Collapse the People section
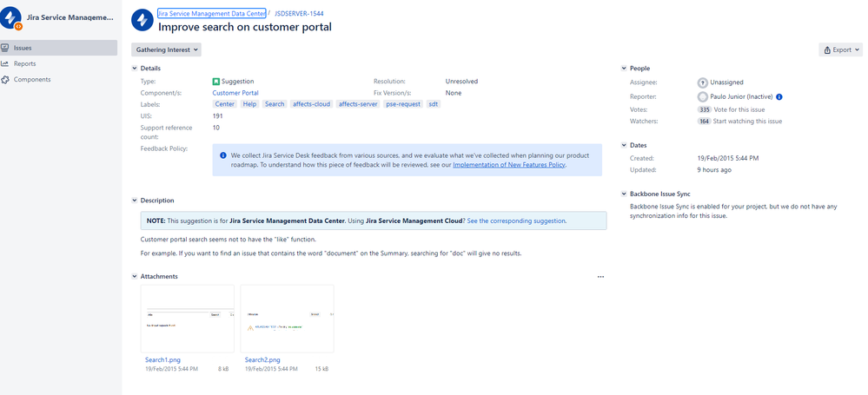 pyautogui.click(x=624, y=69)
